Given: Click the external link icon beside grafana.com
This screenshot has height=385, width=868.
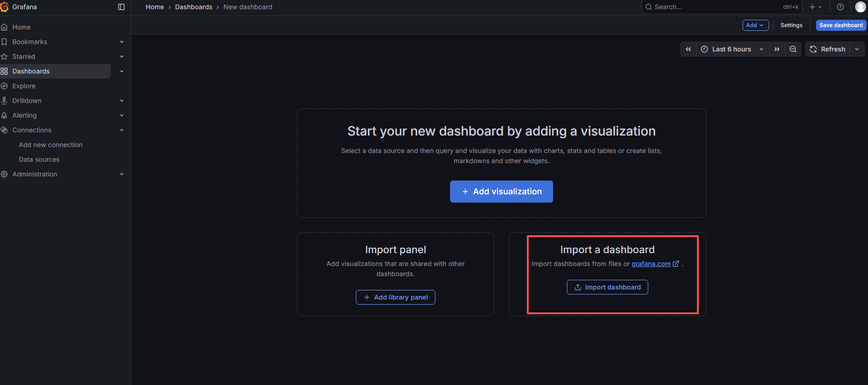Looking at the screenshot, I should (676, 264).
